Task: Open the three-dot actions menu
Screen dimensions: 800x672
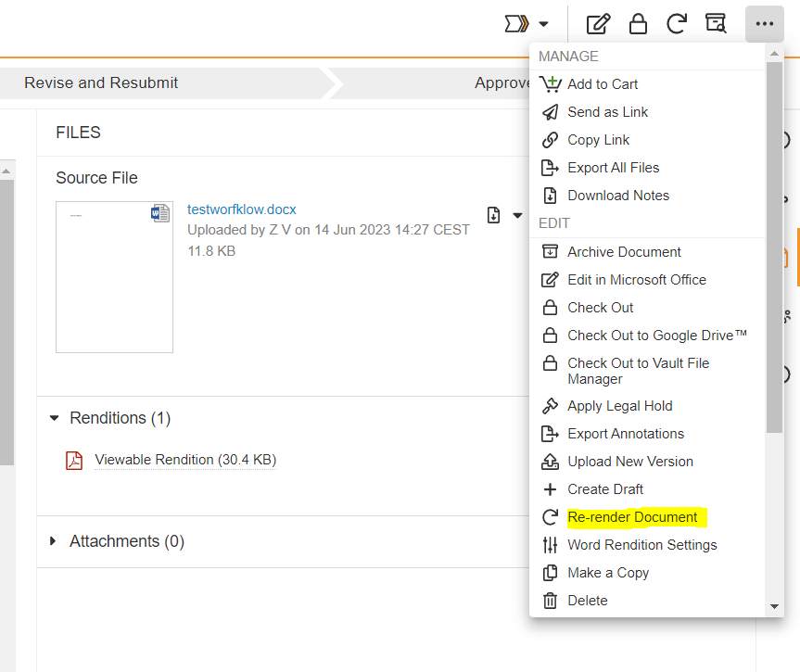Action: pos(764,24)
